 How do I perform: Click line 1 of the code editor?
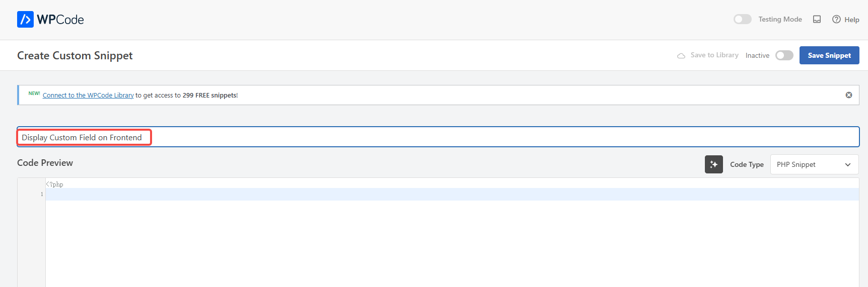point(403,195)
